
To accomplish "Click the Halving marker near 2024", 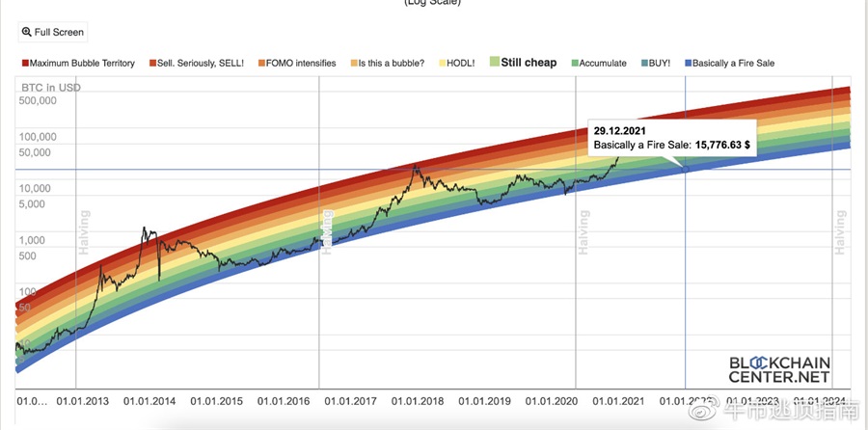I will pyautogui.click(x=840, y=231).
